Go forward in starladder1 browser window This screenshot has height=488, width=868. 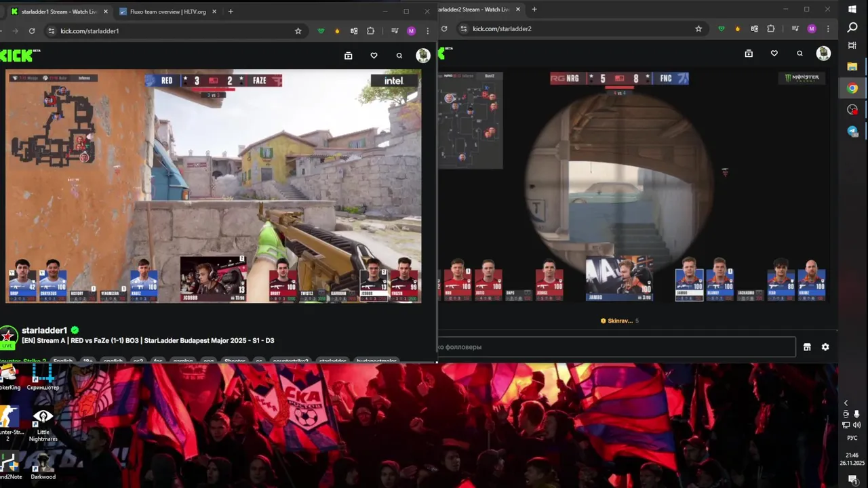(14, 30)
